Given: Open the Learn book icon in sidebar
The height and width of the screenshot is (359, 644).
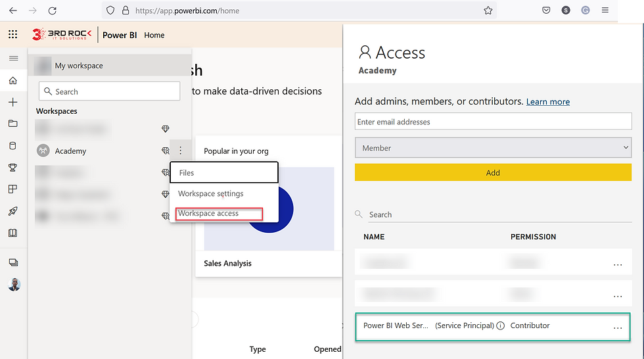Looking at the screenshot, I should click(13, 233).
